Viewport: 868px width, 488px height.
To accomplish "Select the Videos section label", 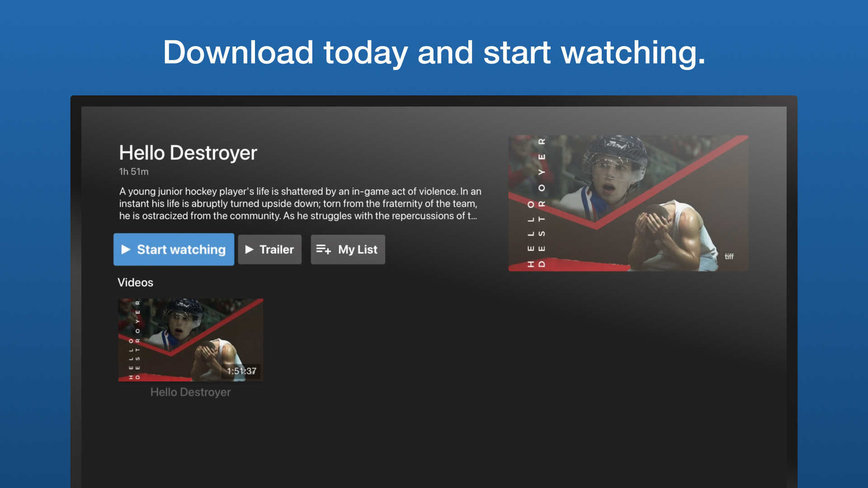I will point(136,282).
